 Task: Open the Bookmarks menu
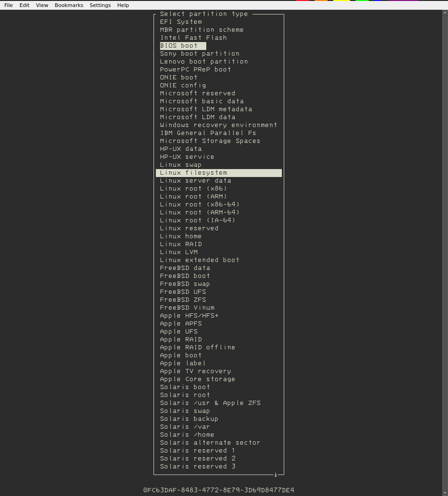click(69, 5)
